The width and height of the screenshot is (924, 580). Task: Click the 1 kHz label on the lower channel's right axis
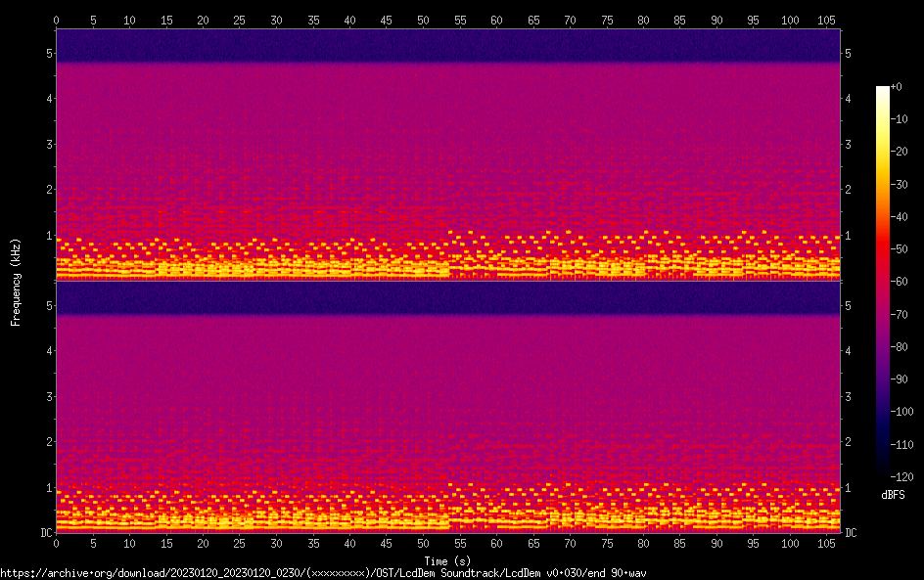[848, 487]
